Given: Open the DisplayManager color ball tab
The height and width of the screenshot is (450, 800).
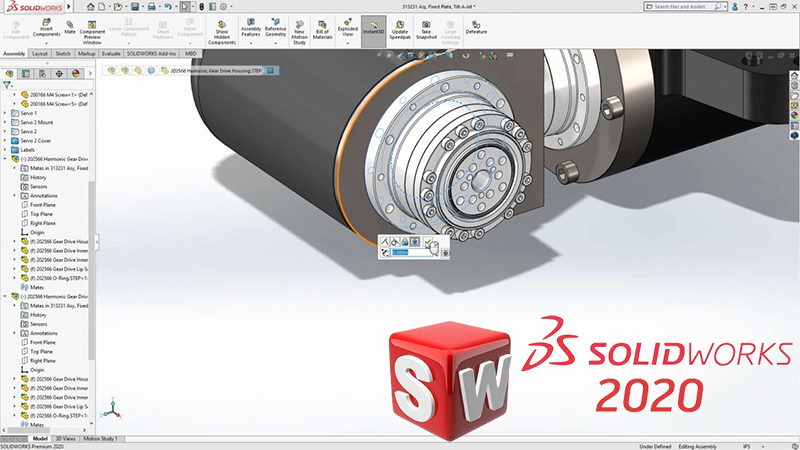Looking at the screenshot, I should coord(76,73).
